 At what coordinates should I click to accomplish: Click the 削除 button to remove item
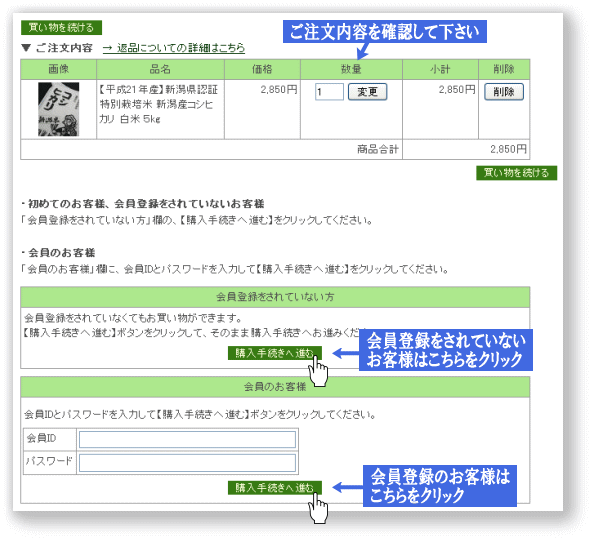click(x=504, y=92)
